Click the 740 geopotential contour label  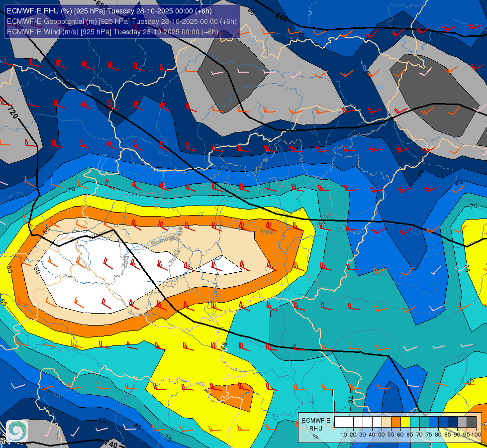click(x=111, y=444)
